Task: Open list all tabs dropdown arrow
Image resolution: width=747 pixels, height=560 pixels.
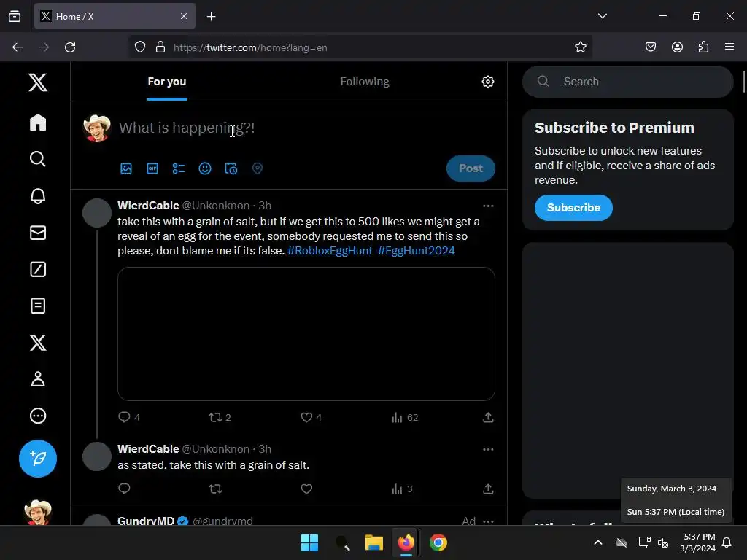Action: (x=602, y=16)
